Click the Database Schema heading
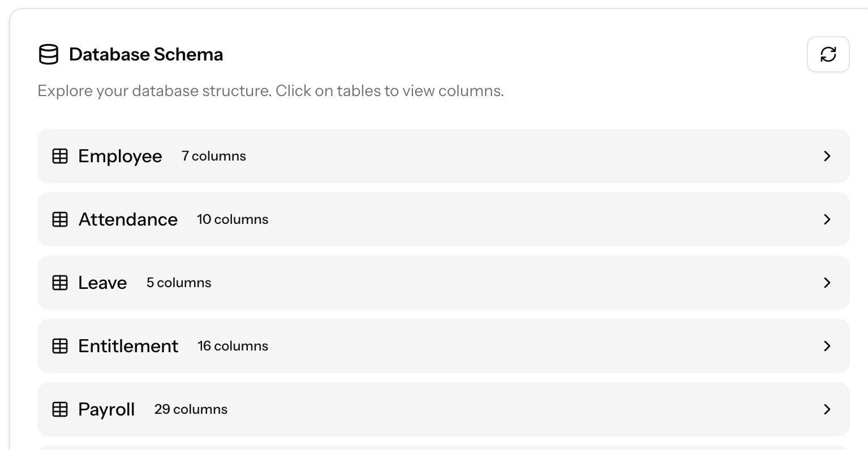Screen dimensions: 868x450 146,55
